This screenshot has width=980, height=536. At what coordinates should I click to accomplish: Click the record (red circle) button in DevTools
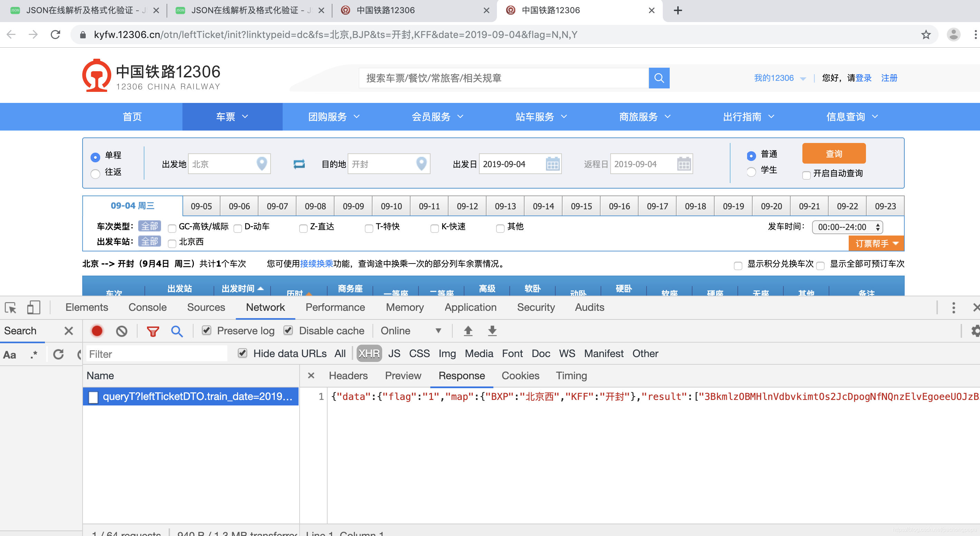click(x=97, y=331)
